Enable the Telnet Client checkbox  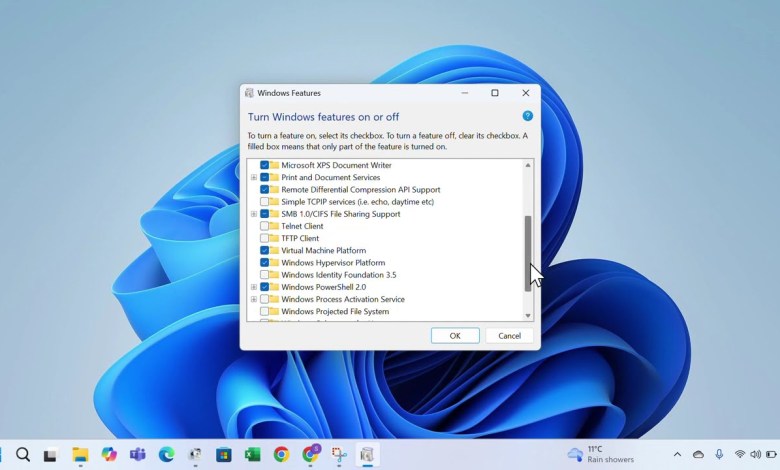[x=265, y=226]
